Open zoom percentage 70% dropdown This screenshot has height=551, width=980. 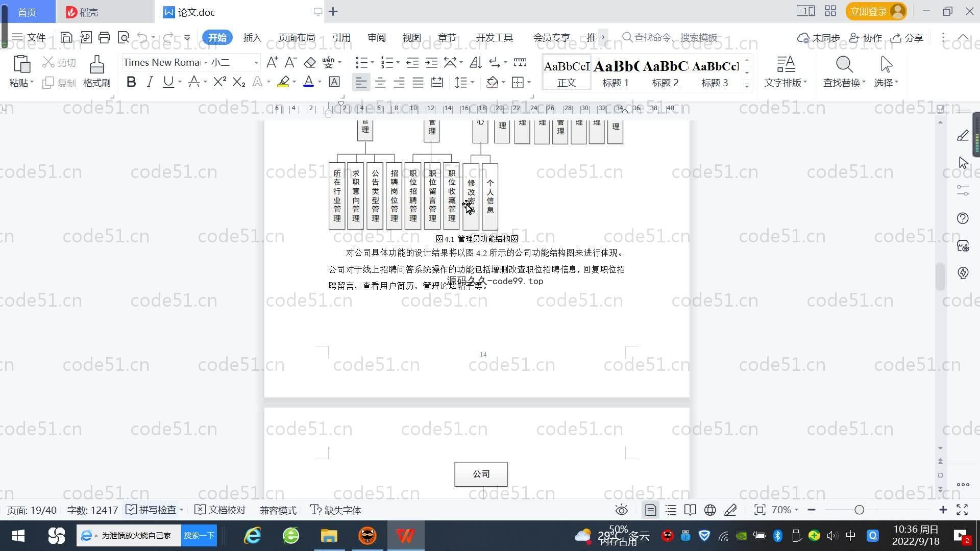tap(785, 510)
